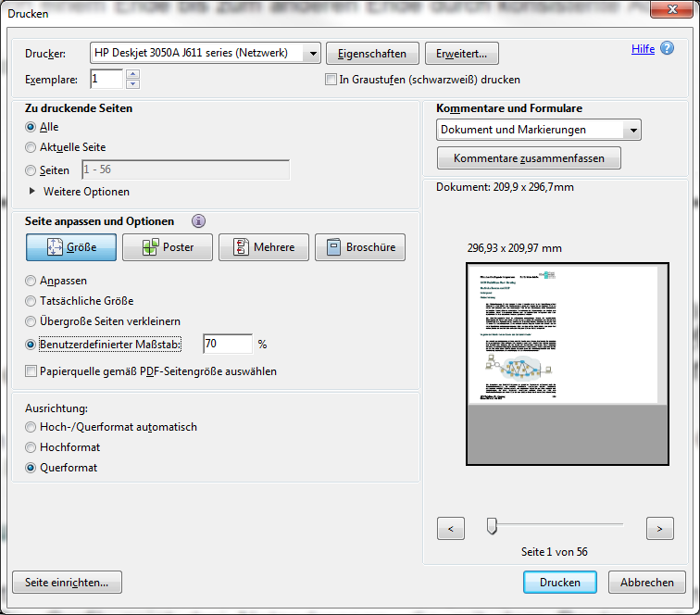
Task: Click the Eigenschaften button
Action: 372,53
